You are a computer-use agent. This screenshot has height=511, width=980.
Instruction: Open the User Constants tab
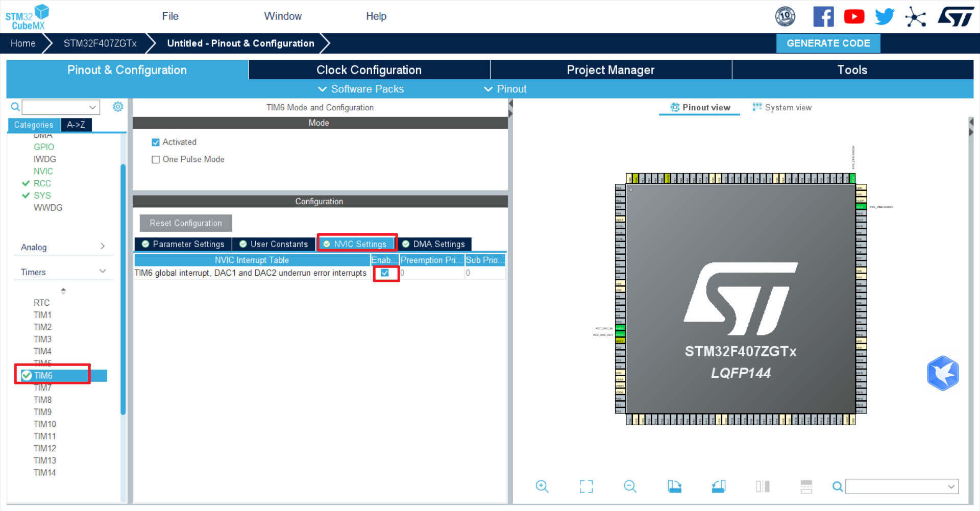[x=274, y=245]
